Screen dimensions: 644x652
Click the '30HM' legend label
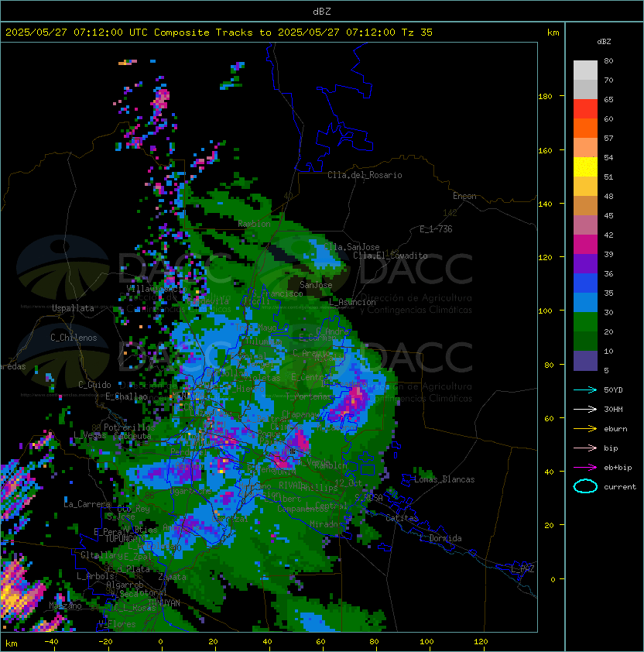613,410
